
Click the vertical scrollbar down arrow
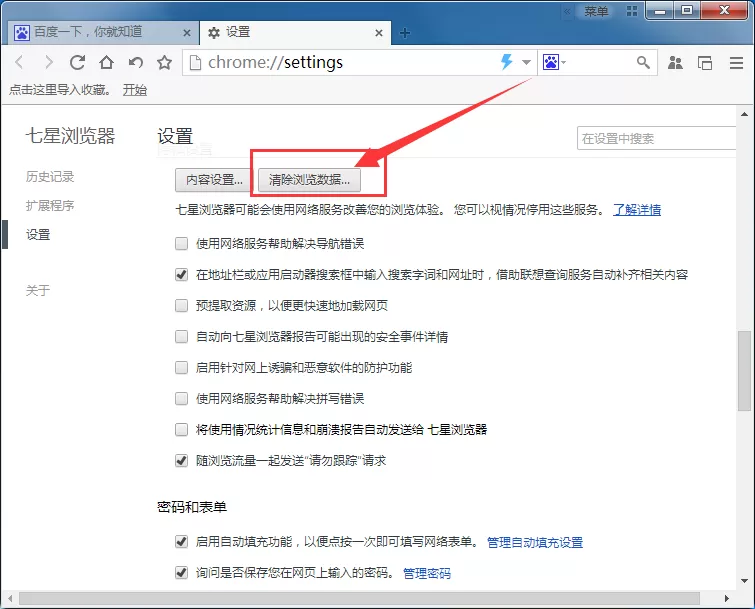[744, 581]
